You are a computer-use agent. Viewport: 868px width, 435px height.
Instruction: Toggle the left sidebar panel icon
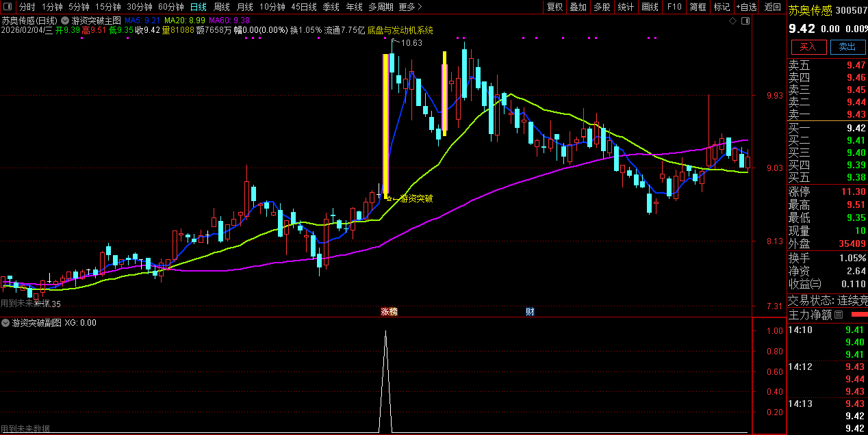(8, 7)
